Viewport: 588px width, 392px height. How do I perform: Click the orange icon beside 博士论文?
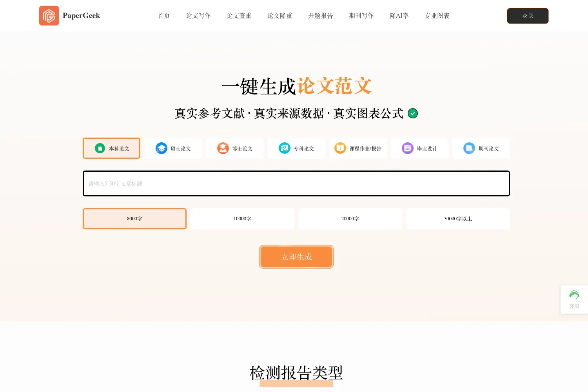point(223,148)
